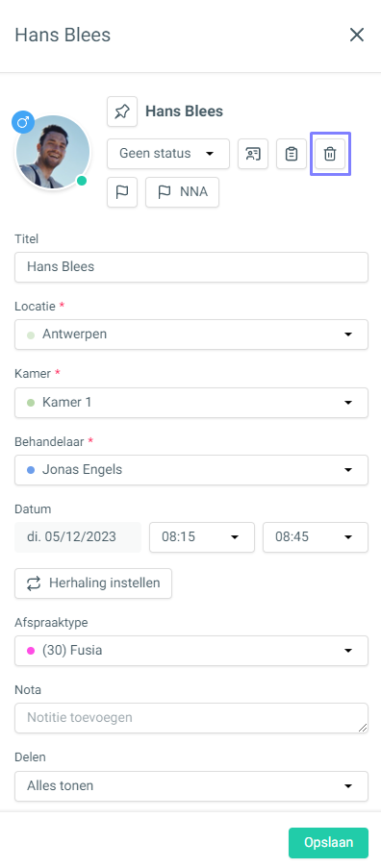Click the green online status dot

pos(82,181)
